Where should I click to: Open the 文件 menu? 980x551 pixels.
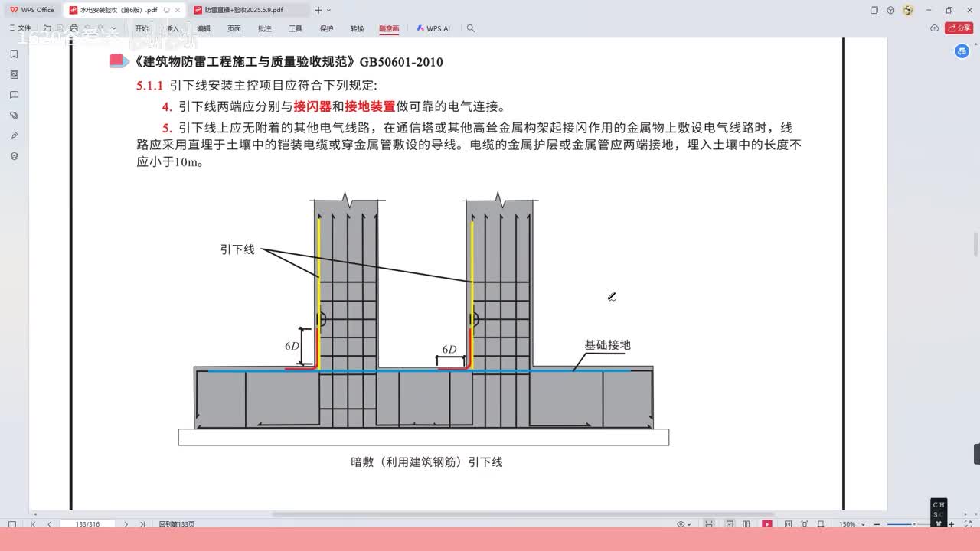click(20, 28)
